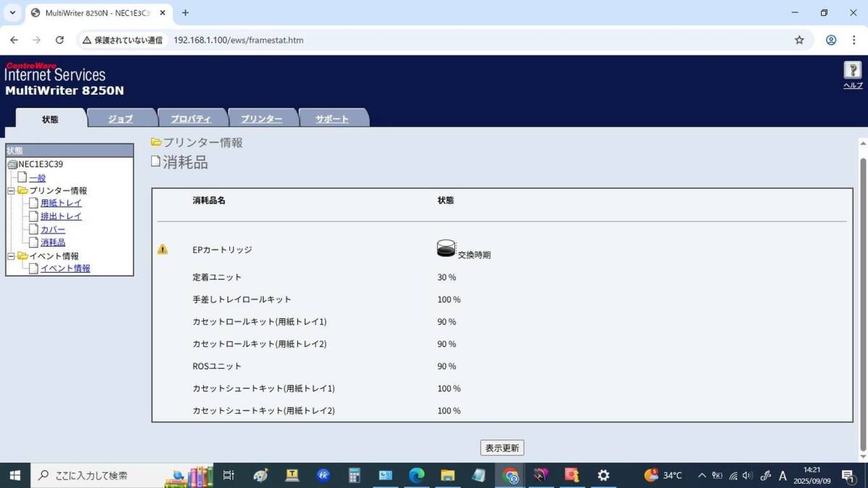
Task: Click the EP cartridge toner level icon
Action: [446, 249]
